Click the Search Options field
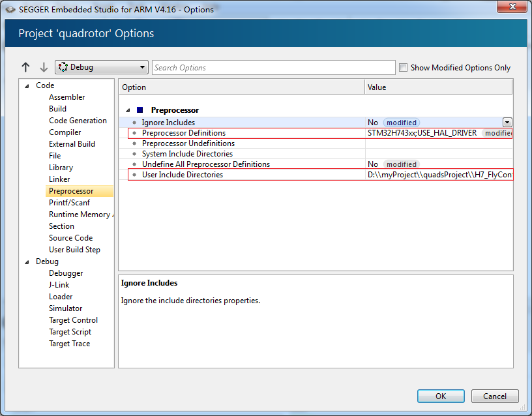532x416 pixels. (x=273, y=68)
